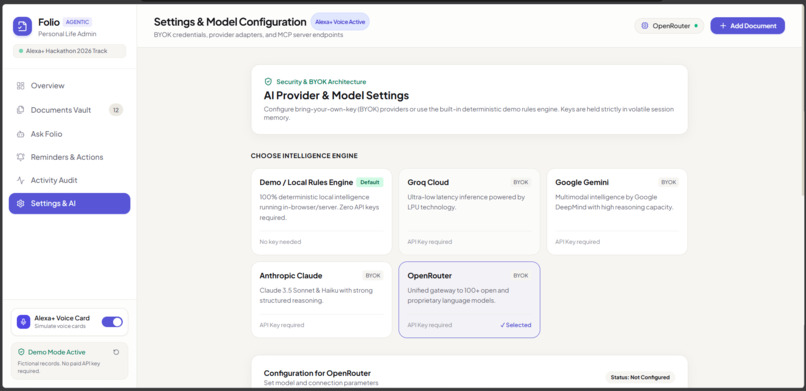Click the AGENTIC label beside Folio
806x391 pixels.
(78, 22)
